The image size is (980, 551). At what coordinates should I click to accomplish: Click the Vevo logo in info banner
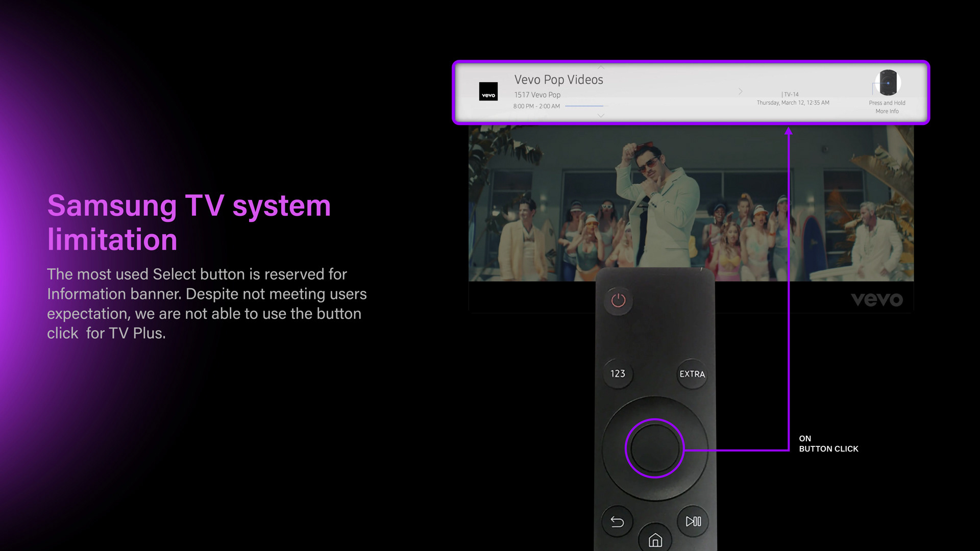click(x=488, y=91)
